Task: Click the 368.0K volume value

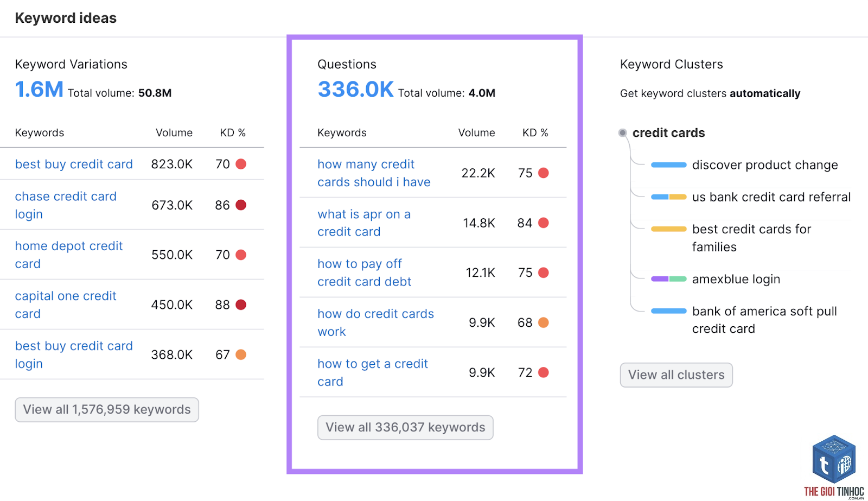Action: tap(172, 354)
